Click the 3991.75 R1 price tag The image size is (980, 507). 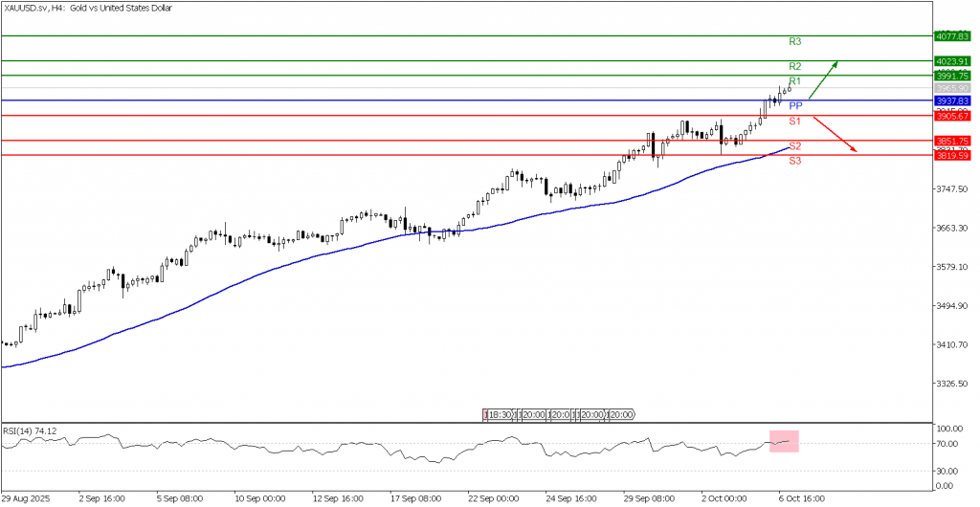(954, 76)
